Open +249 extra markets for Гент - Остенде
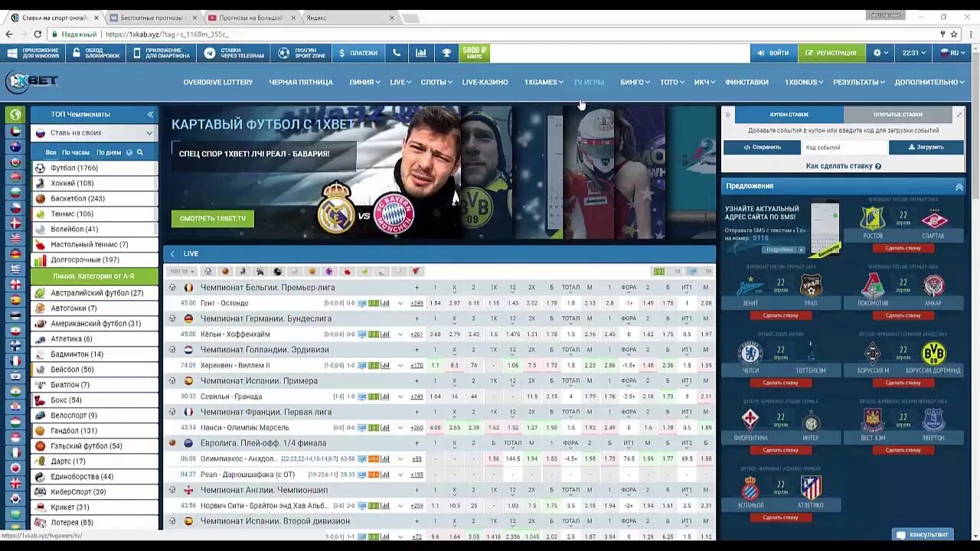This screenshot has height=551, width=980. (416, 303)
